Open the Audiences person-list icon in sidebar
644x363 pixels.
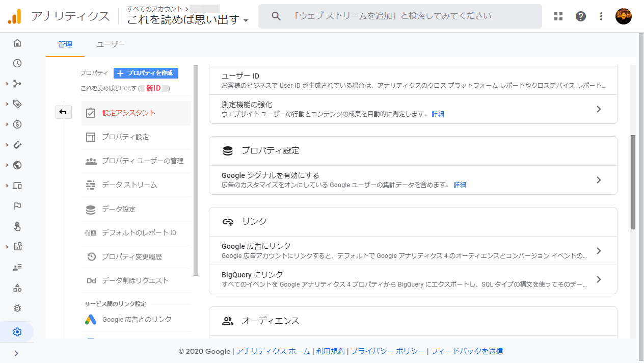pyautogui.click(x=17, y=267)
